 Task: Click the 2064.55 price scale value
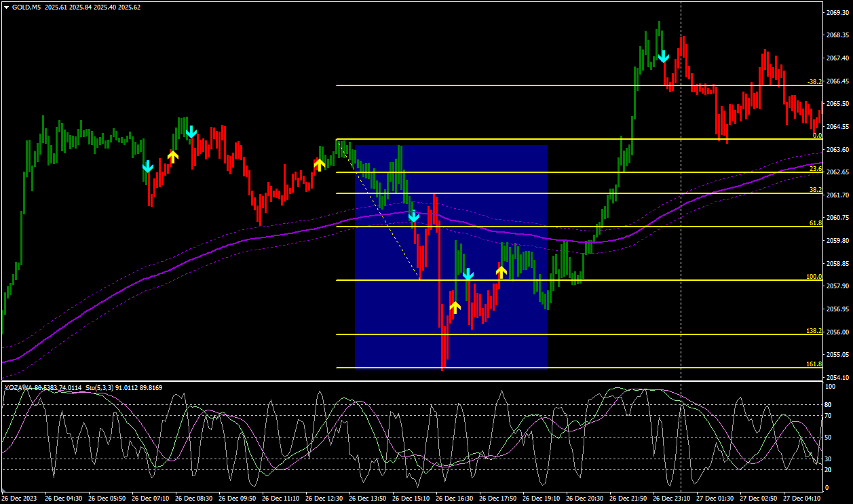coord(837,126)
